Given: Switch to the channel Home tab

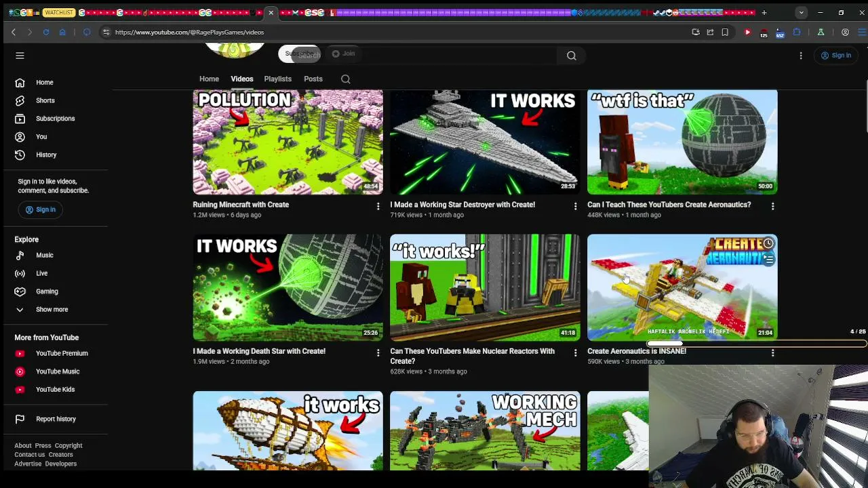Looking at the screenshot, I should pos(209,79).
